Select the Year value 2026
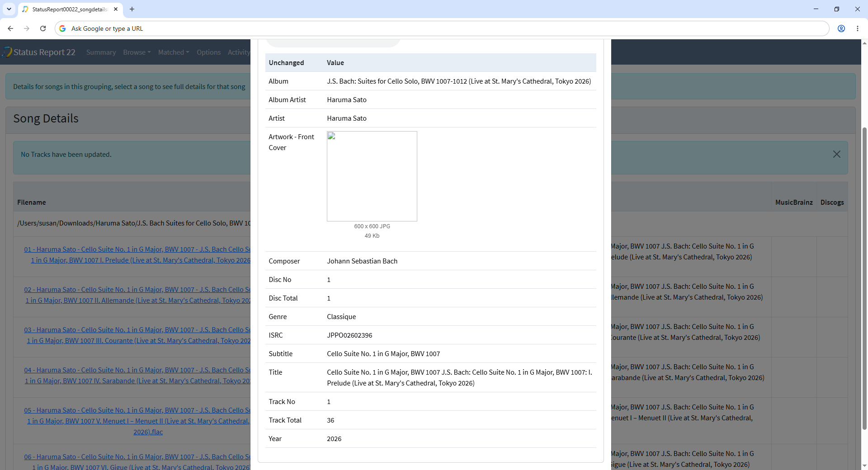Screen dimensions: 868x470 point(334,439)
